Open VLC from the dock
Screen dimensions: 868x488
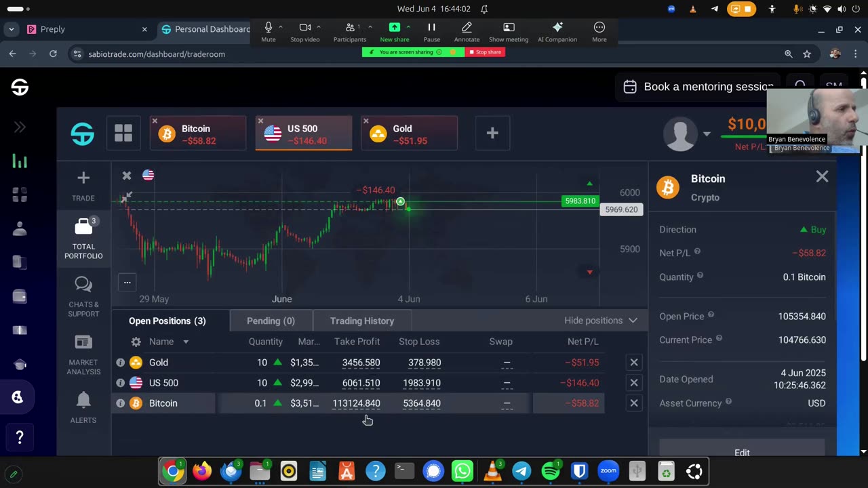(x=492, y=471)
